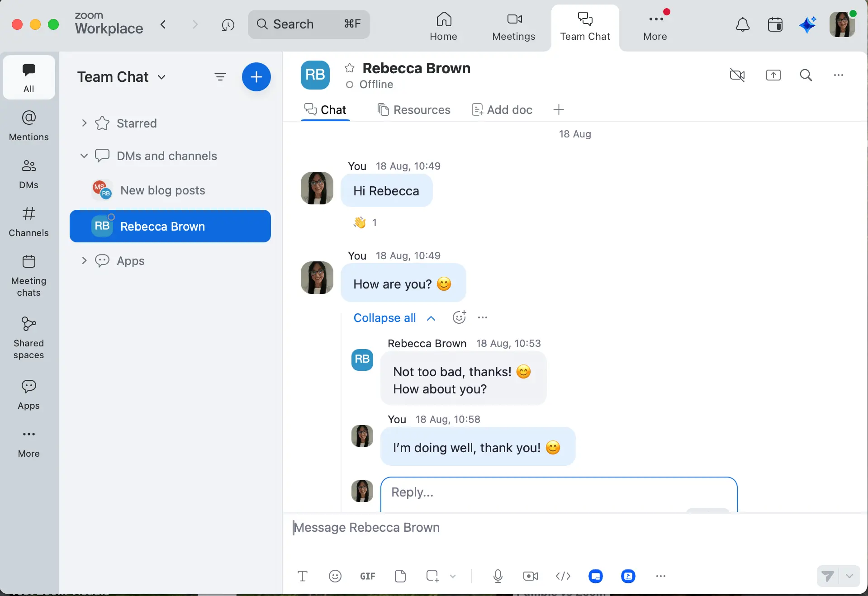The image size is (868, 596).
Task: Click the second blue app icon in composer
Action: [x=628, y=576]
